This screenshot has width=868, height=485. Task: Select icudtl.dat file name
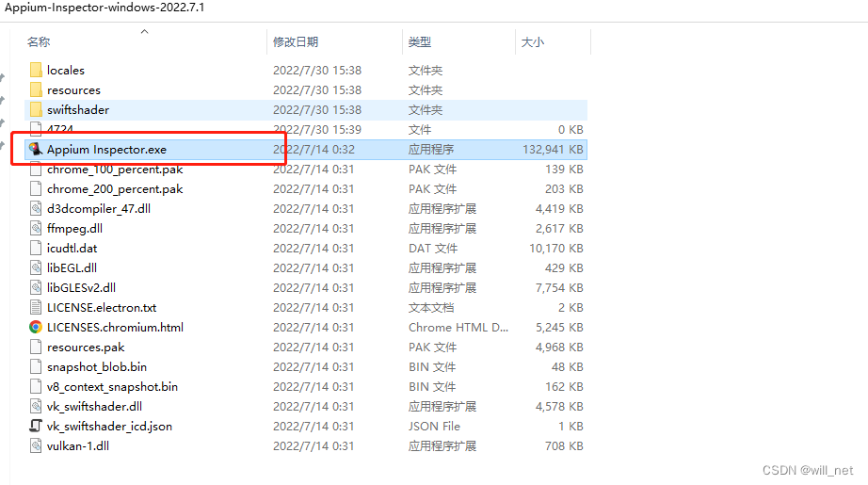click(72, 248)
